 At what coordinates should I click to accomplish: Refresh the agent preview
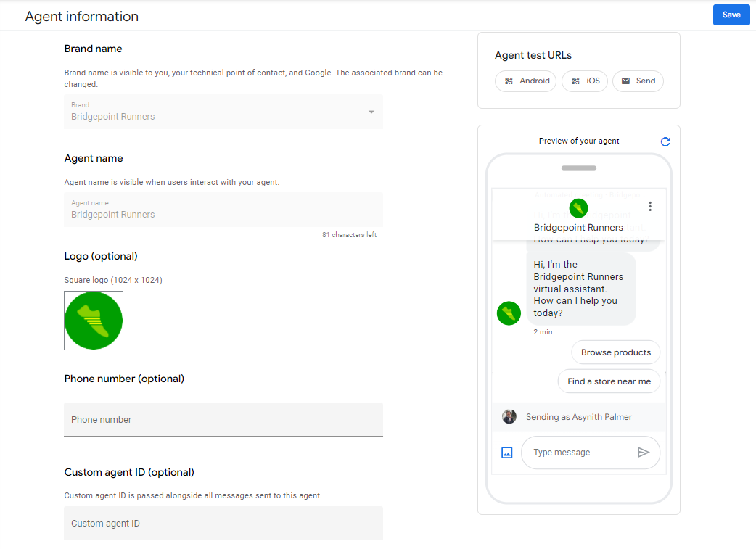tap(665, 141)
